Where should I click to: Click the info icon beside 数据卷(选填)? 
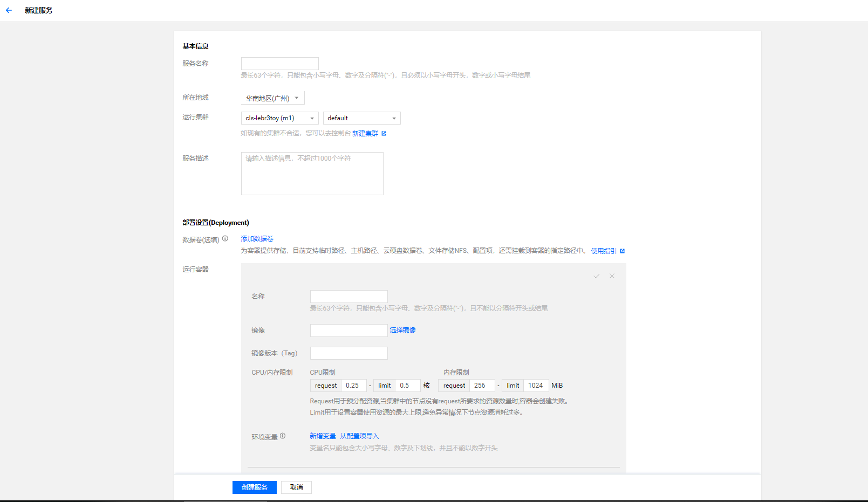225,238
